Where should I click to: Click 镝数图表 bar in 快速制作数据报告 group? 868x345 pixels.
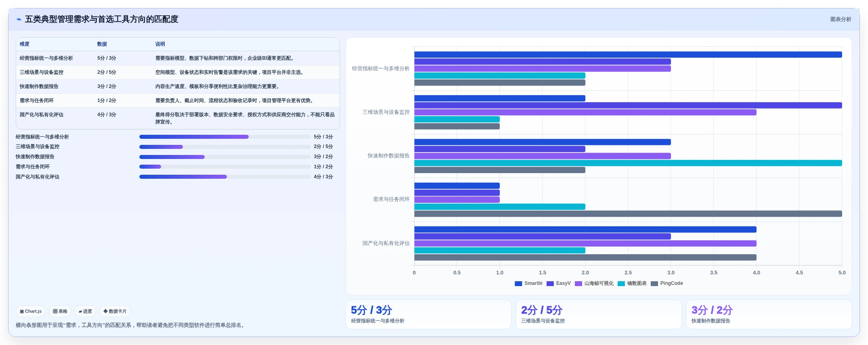[628, 163]
